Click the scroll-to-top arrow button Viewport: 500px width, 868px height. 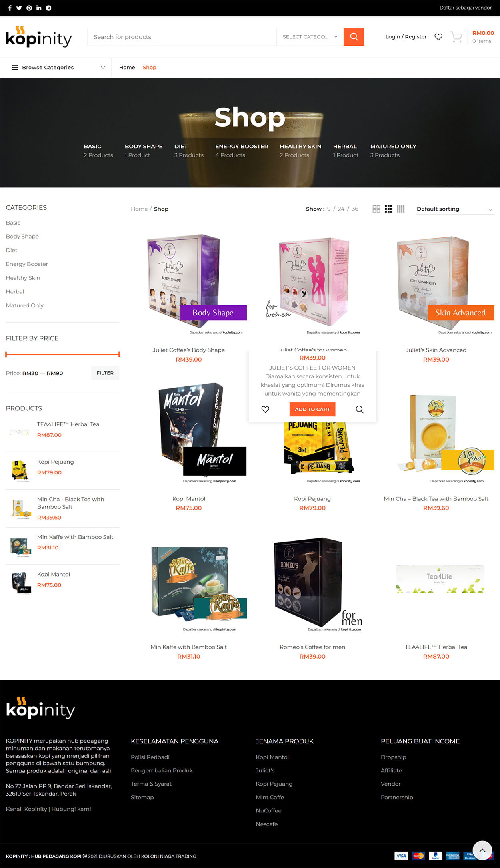(x=482, y=850)
